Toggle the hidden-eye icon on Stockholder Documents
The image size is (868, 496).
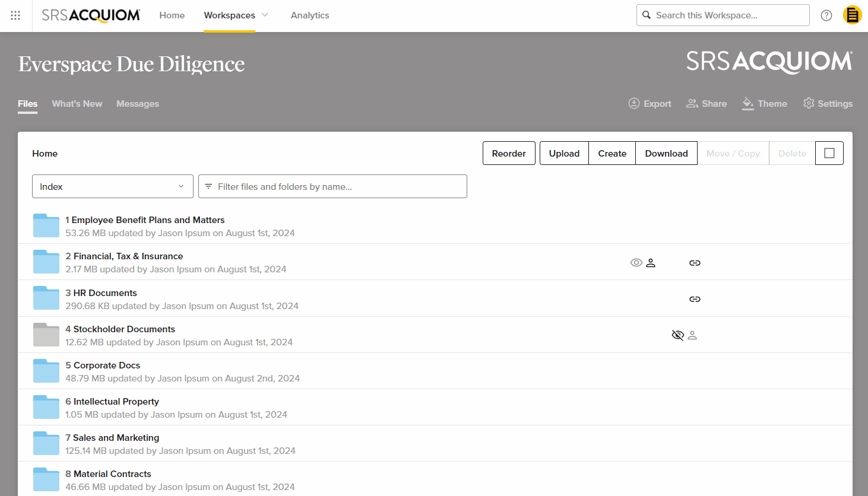pos(677,335)
